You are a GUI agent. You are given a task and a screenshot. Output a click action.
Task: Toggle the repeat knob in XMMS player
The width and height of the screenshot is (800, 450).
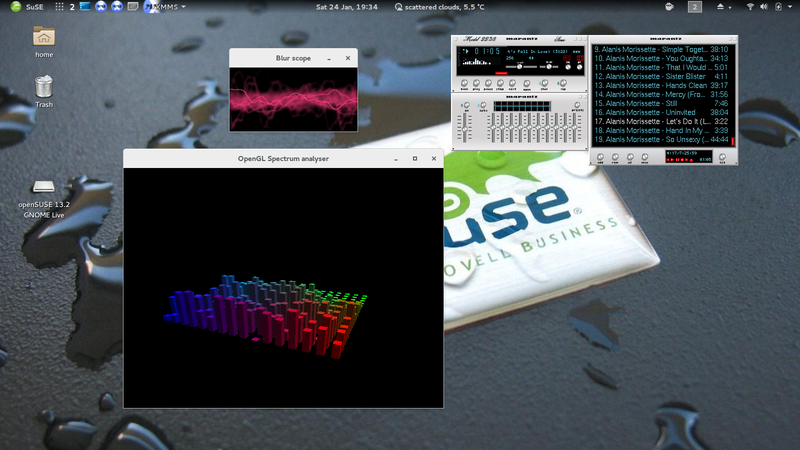click(x=563, y=83)
